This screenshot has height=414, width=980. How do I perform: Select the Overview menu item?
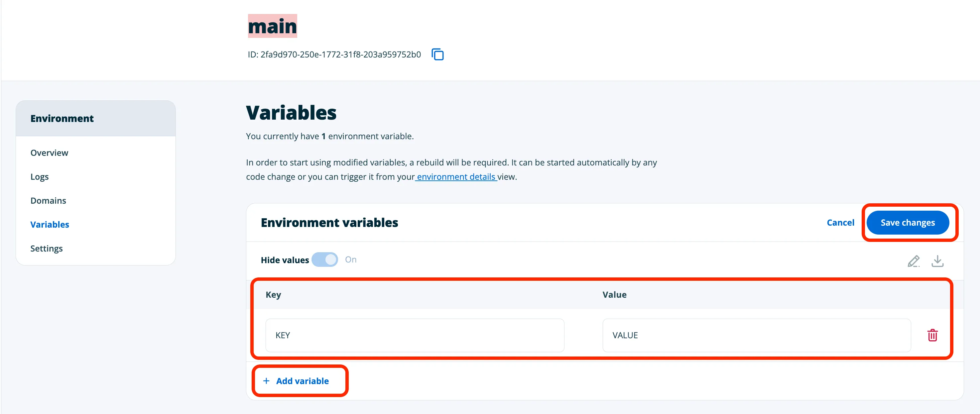coord(50,153)
